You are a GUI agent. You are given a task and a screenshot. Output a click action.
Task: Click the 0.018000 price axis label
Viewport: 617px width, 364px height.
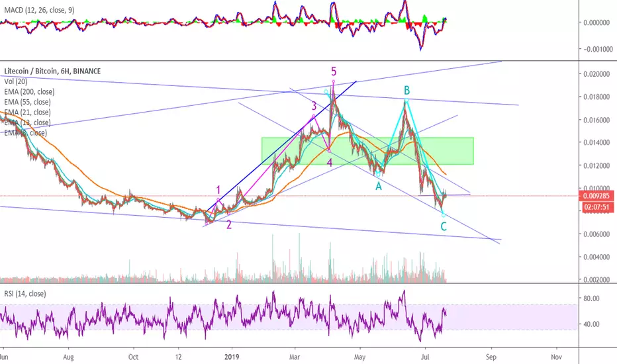pos(596,97)
